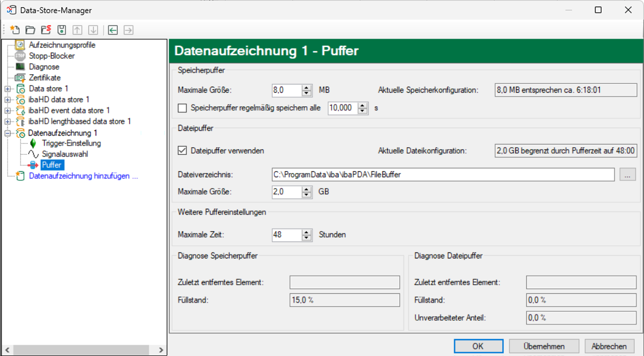Enable 'Speicherpuffer regelmäßig speichern alle' checkbox

[x=183, y=108]
